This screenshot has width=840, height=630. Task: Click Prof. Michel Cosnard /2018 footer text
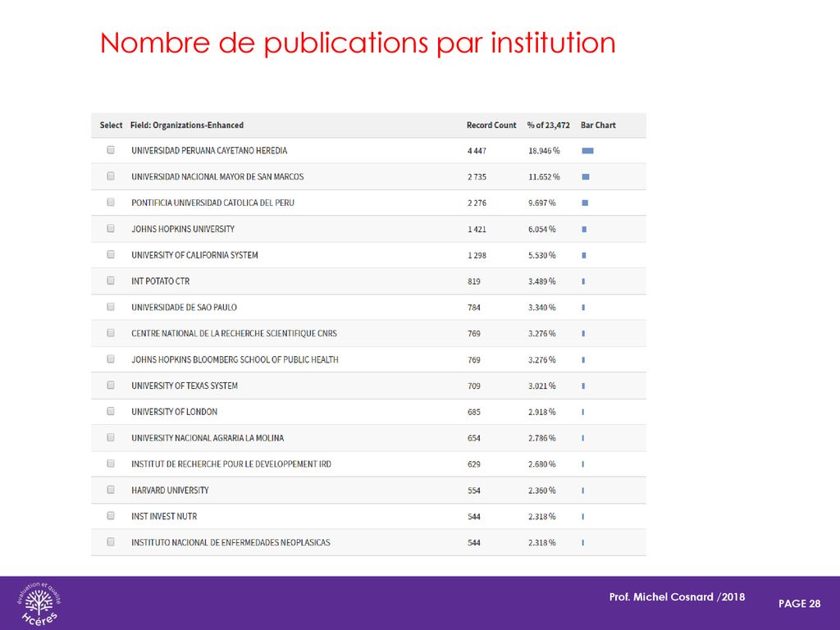point(677,597)
